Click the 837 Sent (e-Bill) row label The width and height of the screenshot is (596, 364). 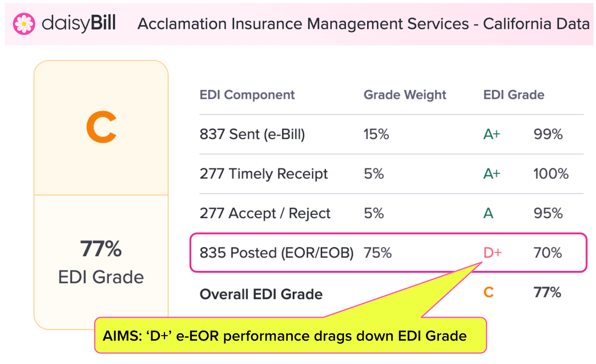(252, 134)
